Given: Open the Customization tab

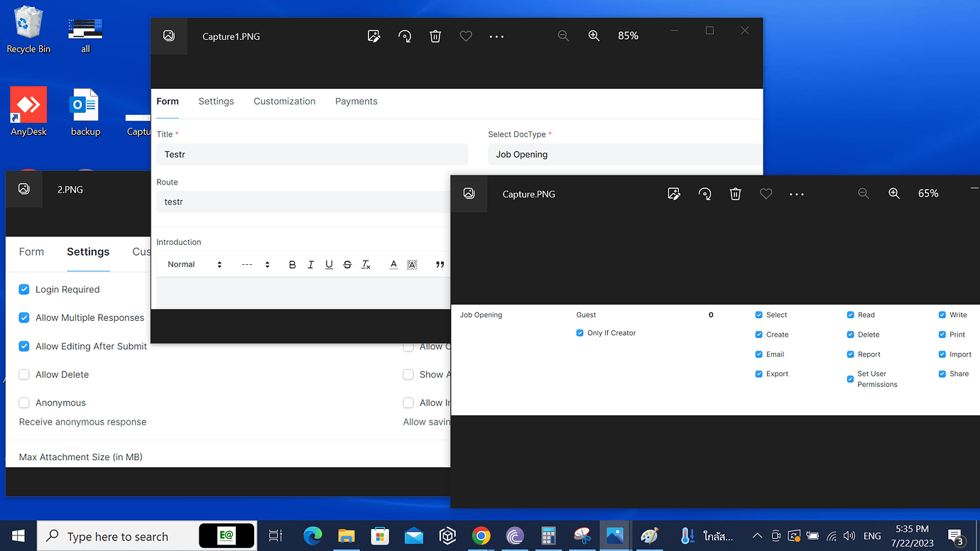Looking at the screenshot, I should (284, 101).
